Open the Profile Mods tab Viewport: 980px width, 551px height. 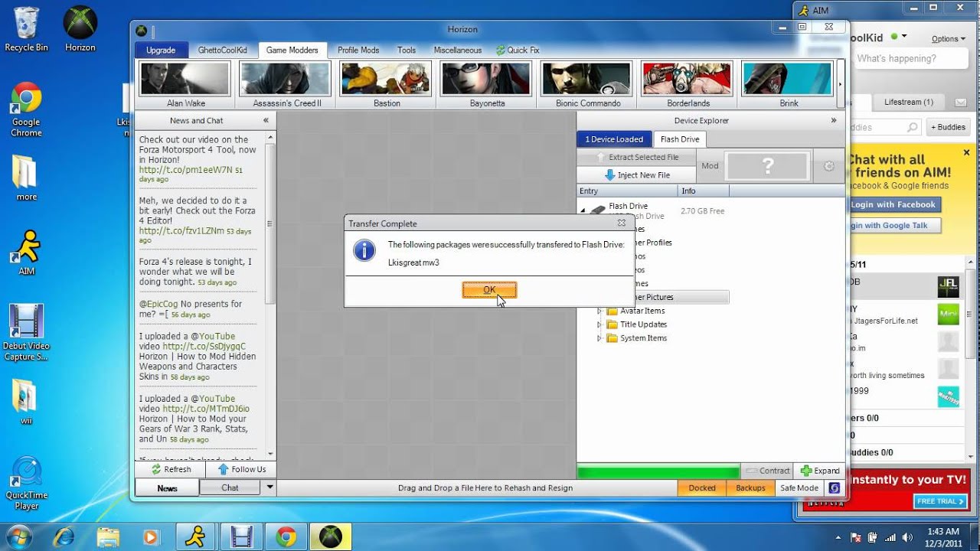pyautogui.click(x=358, y=50)
